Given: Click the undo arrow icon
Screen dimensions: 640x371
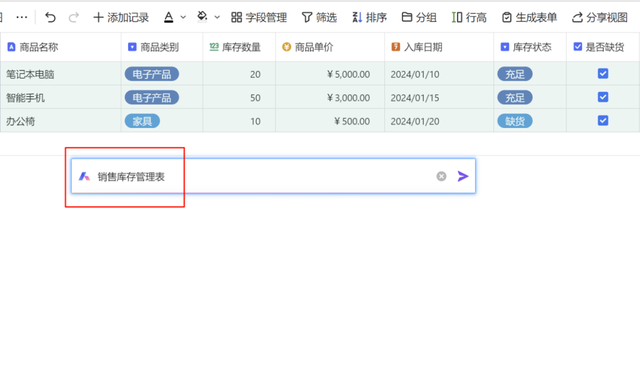Looking at the screenshot, I should (x=50, y=18).
